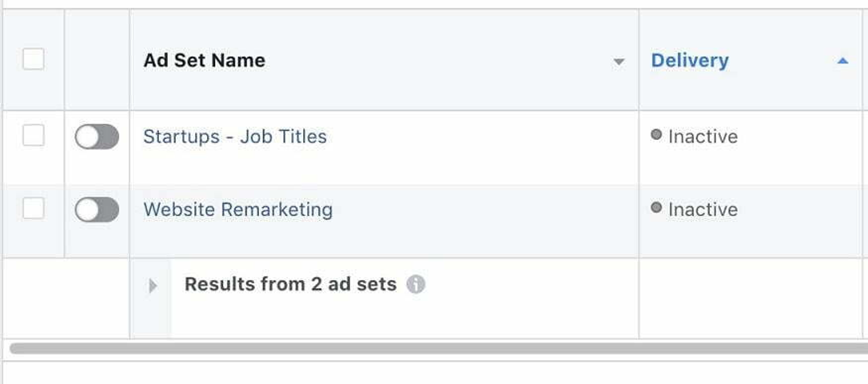Tick the select-all ad sets checkbox
The width and height of the screenshot is (868, 384).
(x=33, y=59)
